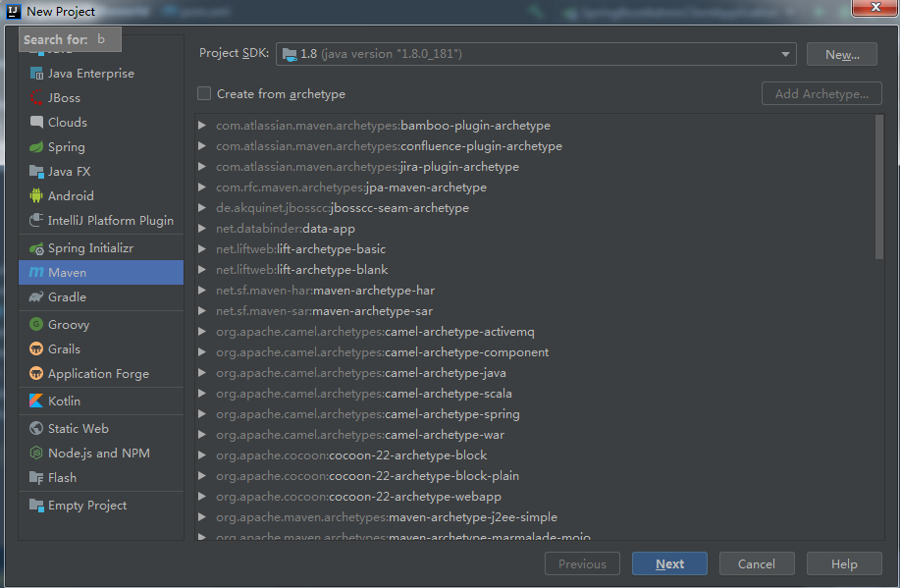
Task: Click the Flash folder icon
Action: pyautogui.click(x=36, y=478)
